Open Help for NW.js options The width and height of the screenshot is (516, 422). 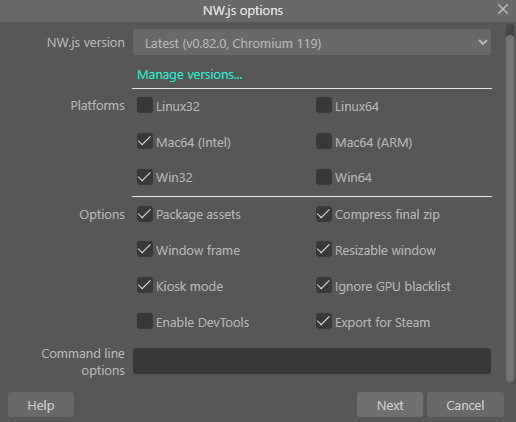tap(41, 405)
